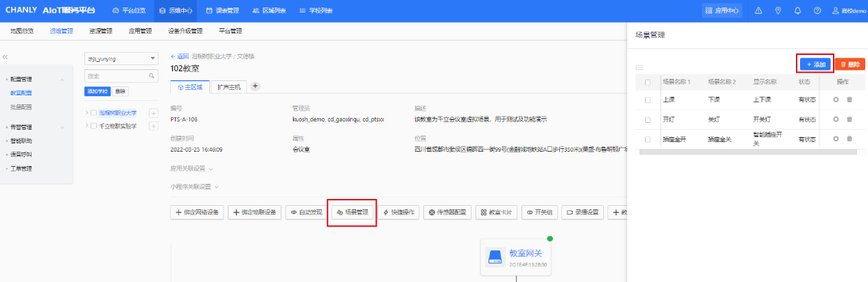This screenshot has height=282, width=868.
Task: Open the 资源管理 submenu item
Action: 101,31
